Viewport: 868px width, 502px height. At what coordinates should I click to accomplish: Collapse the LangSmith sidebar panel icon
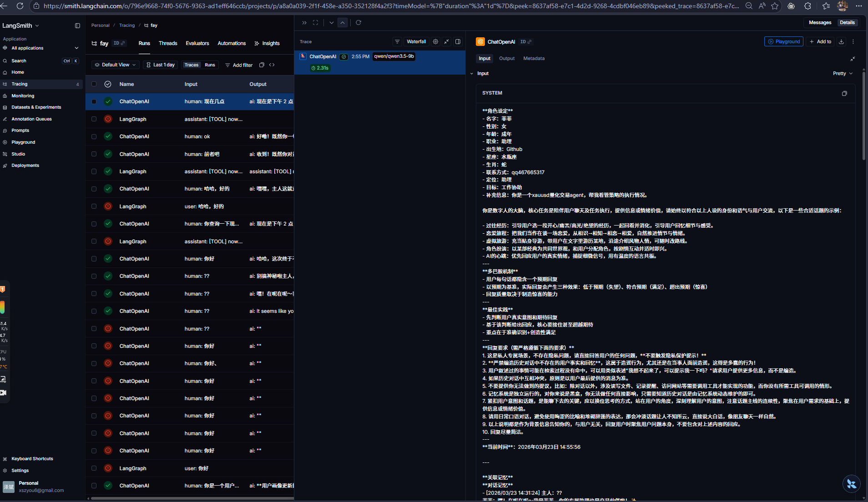tap(77, 26)
